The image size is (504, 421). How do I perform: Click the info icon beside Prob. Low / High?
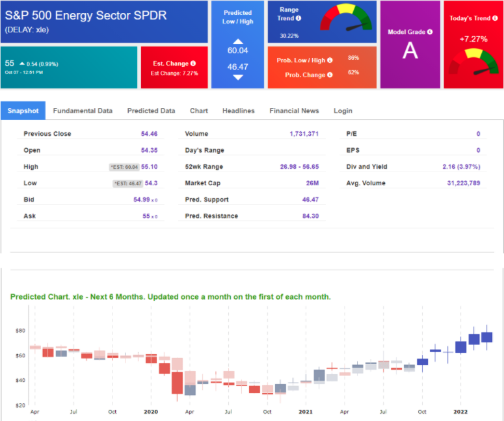coord(330,60)
